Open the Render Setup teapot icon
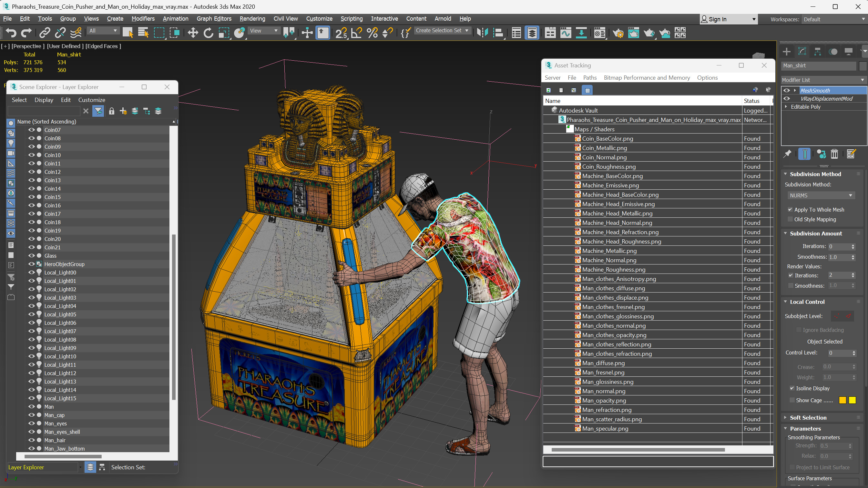The image size is (868, 488). (x=618, y=33)
